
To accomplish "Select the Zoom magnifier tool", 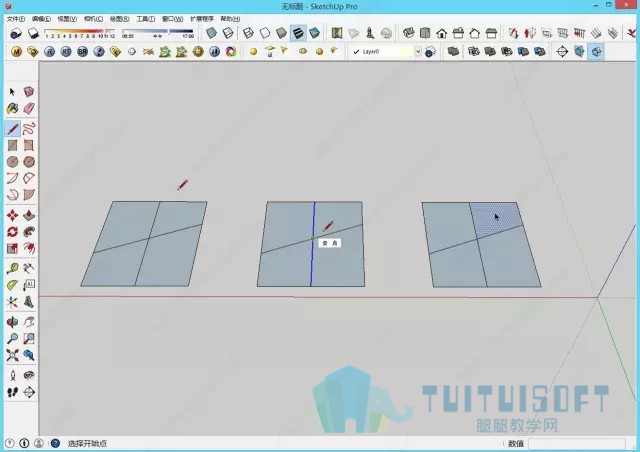I will (x=12, y=338).
